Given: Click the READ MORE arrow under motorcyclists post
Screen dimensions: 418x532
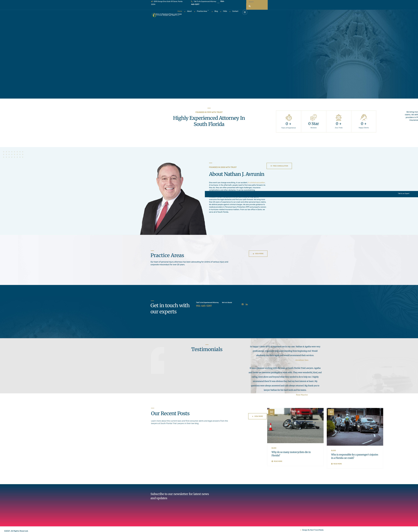Looking at the screenshot, I should click(x=272, y=461).
